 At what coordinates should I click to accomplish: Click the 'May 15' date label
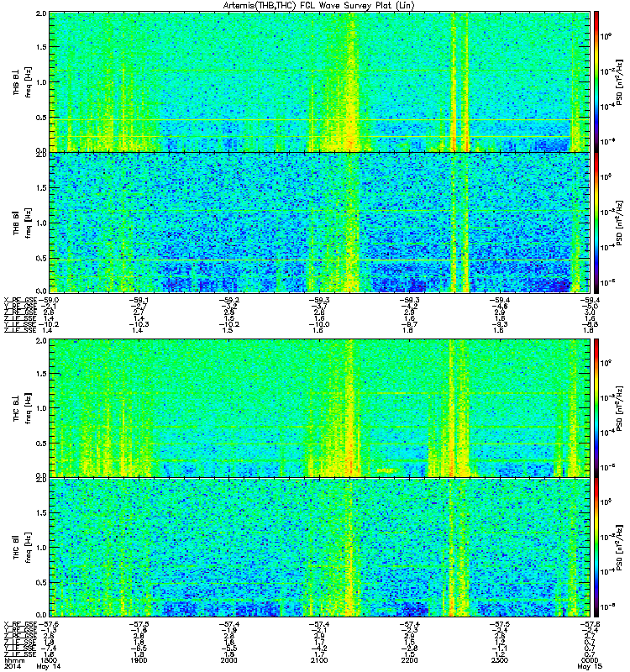590,666
